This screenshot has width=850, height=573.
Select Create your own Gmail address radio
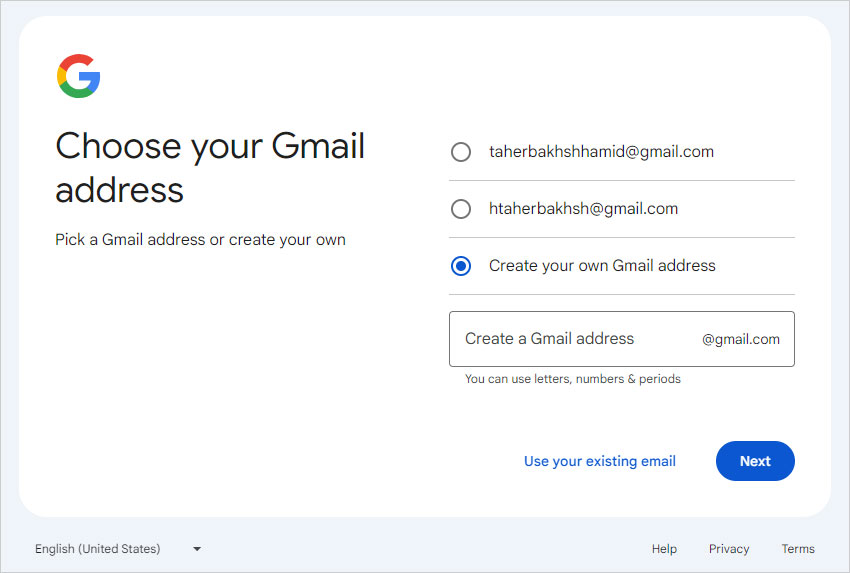pos(461,266)
